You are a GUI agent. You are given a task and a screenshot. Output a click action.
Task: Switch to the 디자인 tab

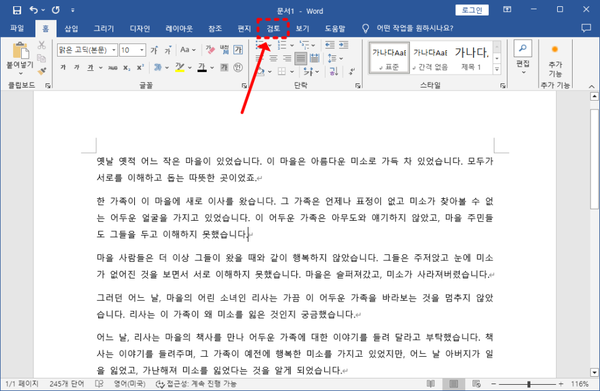pyautogui.click(x=139, y=28)
